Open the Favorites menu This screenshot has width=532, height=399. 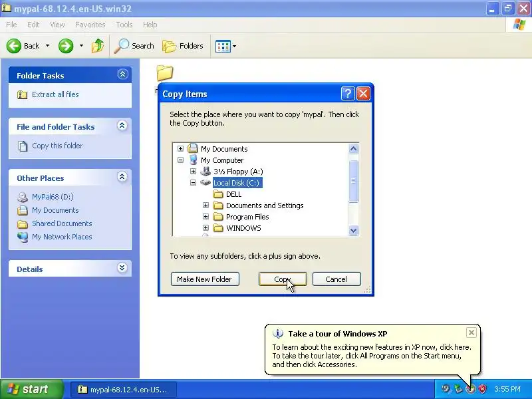[x=90, y=25]
